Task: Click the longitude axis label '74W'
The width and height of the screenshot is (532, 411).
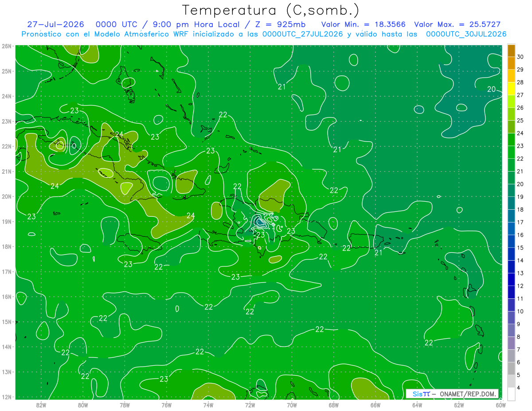Action: [x=208, y=404]
